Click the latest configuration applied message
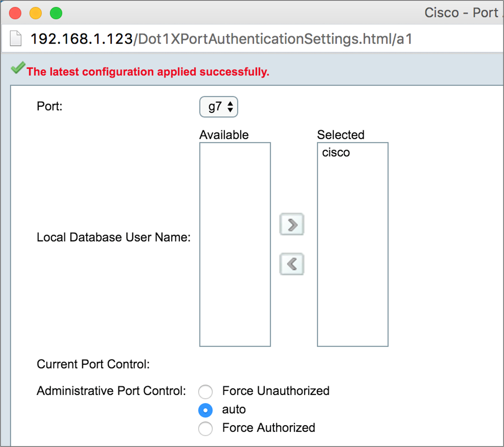 click(x=148, y=72)
